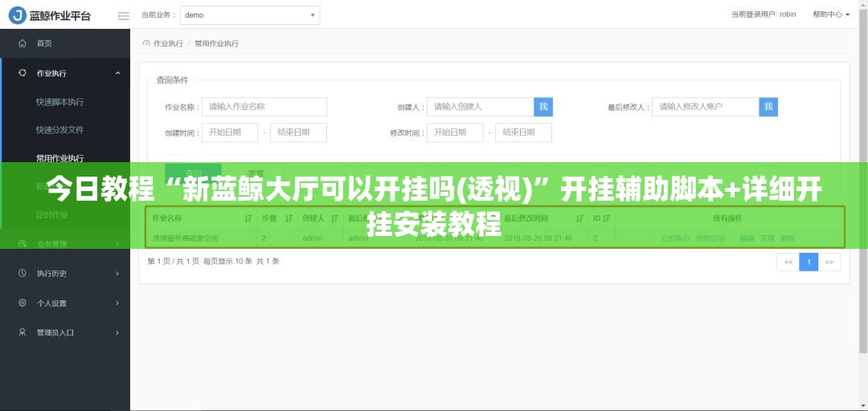Expand the 管理员入口 chevron

(x=117, y=332)
